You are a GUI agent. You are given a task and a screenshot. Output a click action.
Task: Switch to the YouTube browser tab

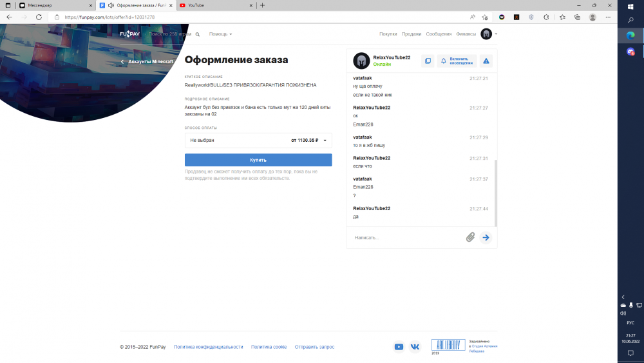click(216, 5)
